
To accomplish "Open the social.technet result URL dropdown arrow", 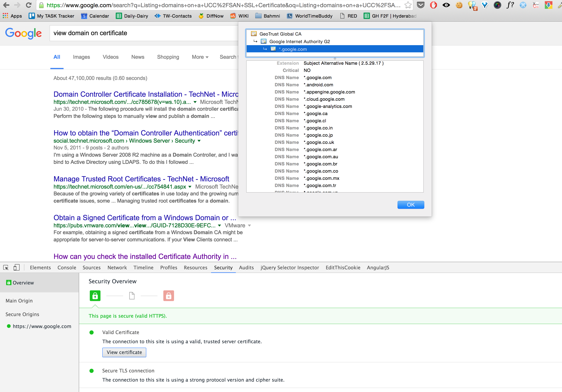I will pyautogui.click(x=199, y=141).
